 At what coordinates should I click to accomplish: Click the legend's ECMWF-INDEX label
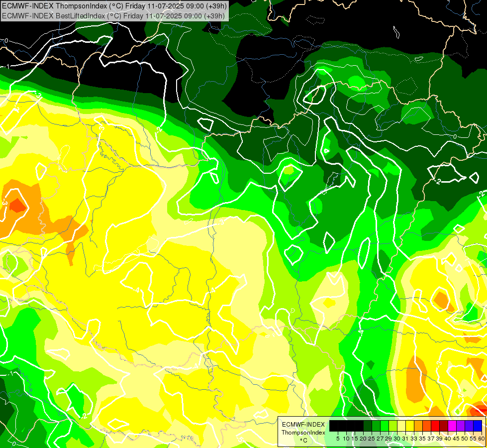(303, 425)
